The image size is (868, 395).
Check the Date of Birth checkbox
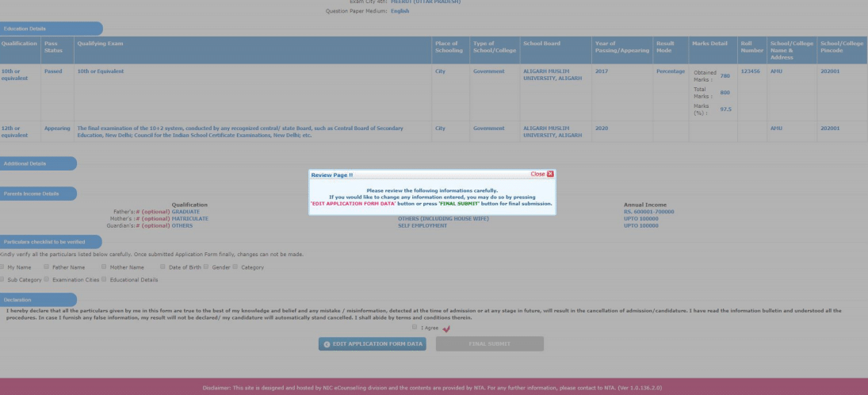click(163, 267)
